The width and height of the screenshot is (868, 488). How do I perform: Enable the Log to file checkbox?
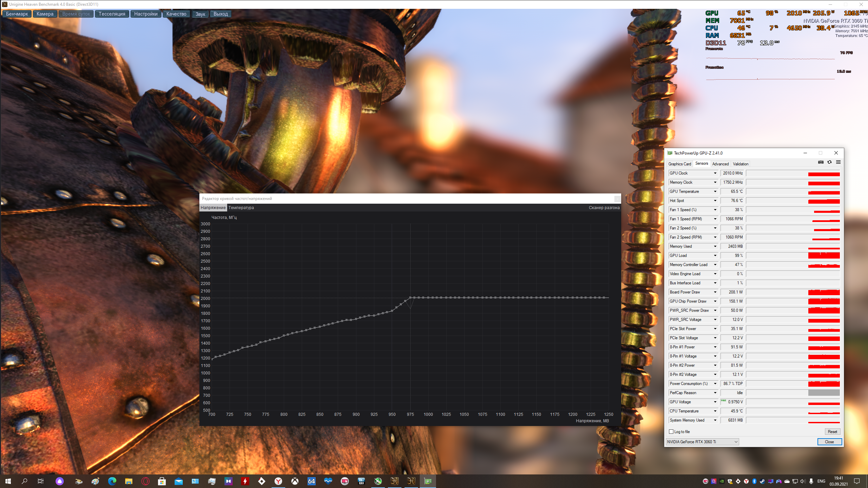(x=671, y=432)
